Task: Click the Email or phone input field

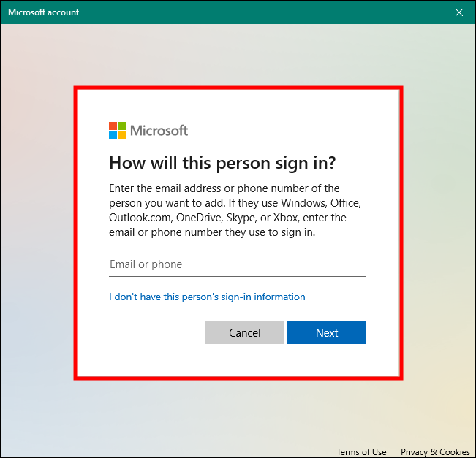Action: (238, 264)
